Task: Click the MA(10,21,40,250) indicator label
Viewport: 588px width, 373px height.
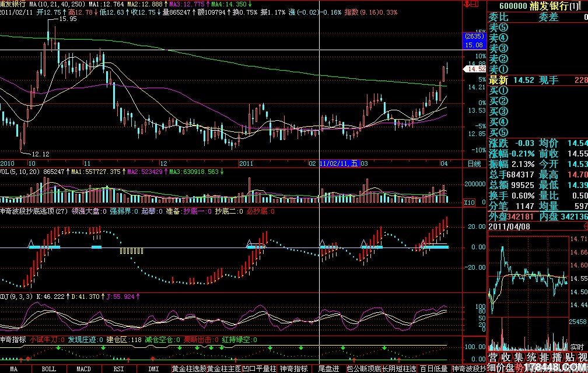Action: pos(58,4)
